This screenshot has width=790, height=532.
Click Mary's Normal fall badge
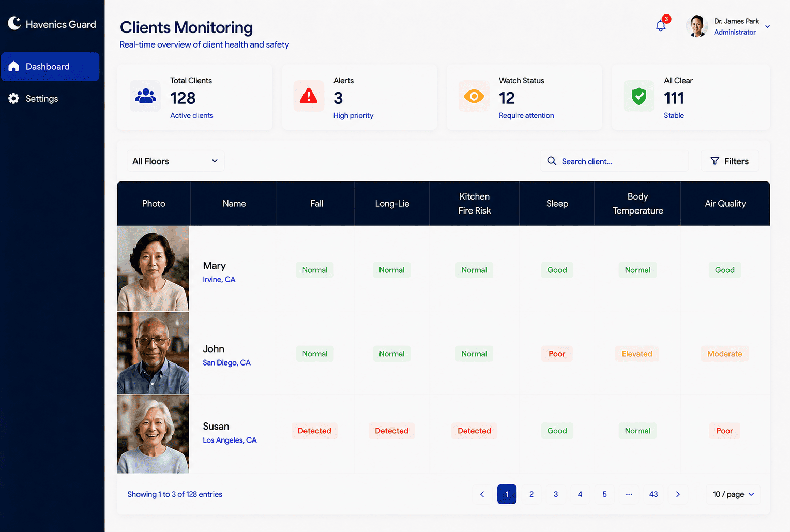point(315,270)
